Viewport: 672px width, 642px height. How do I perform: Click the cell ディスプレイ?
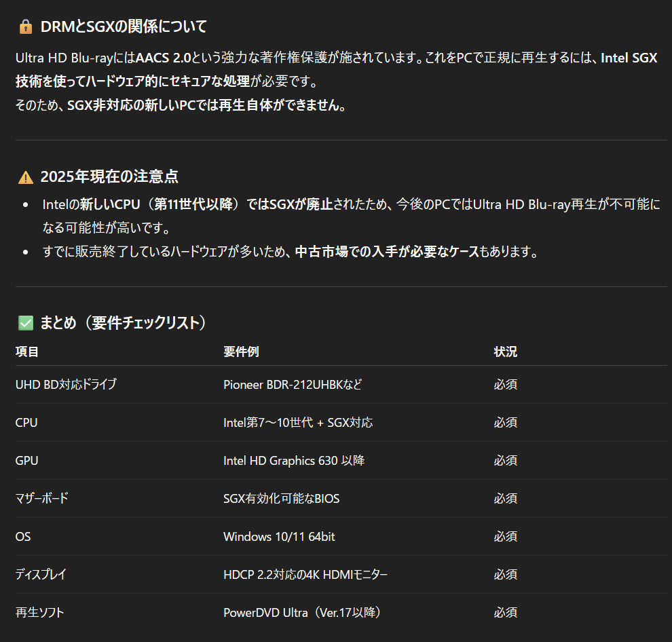coord(41,574)
